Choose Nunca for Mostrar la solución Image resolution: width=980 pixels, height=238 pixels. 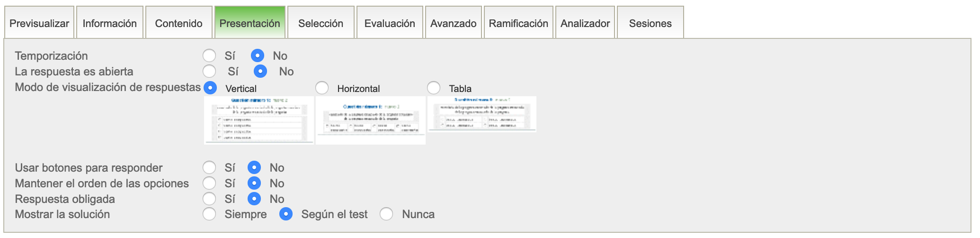click(386, 214)
